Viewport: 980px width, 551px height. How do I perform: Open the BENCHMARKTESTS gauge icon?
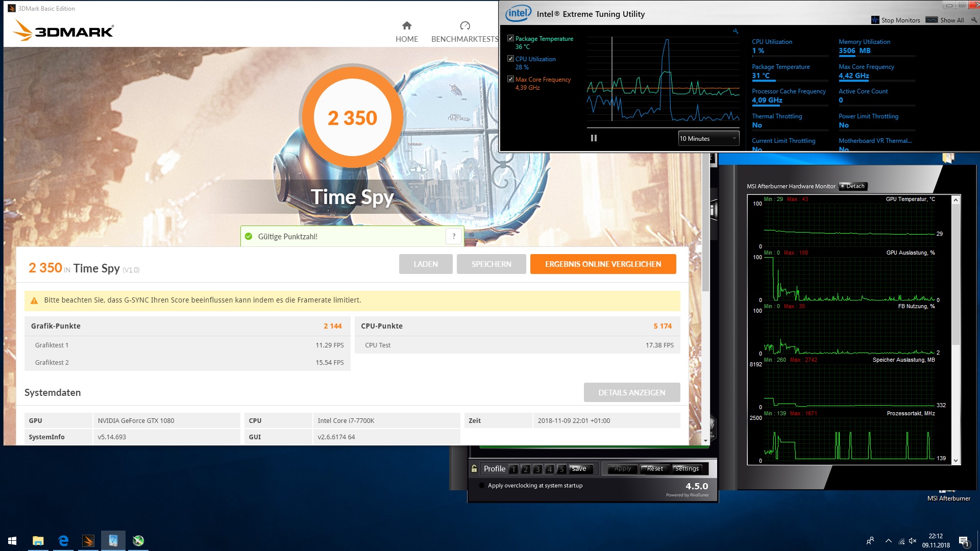464,26
